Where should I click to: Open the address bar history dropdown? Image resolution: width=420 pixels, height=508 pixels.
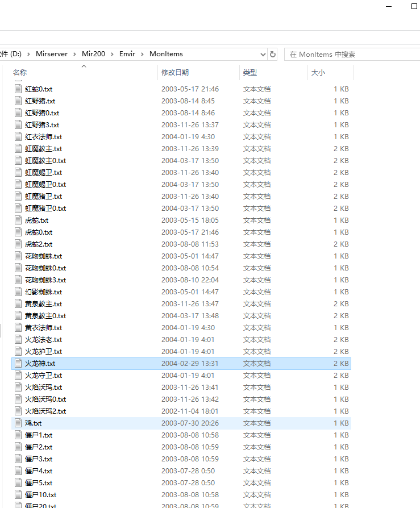[263, 55]
